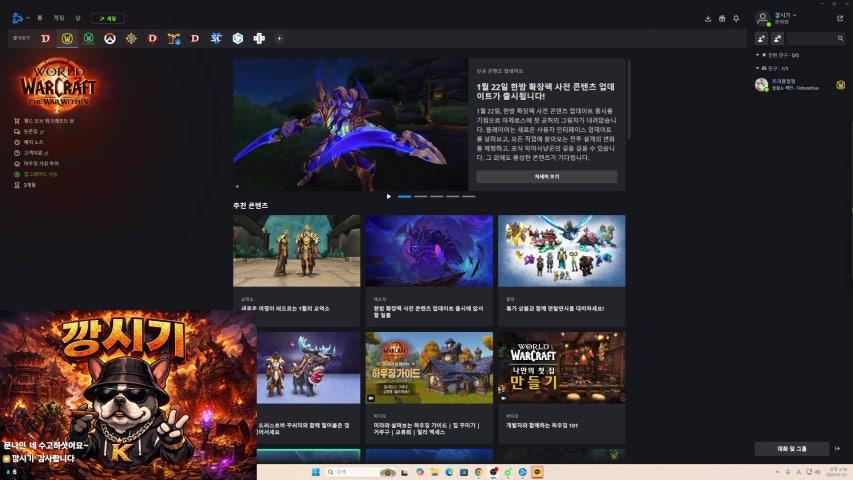Open the gift box icon
Image resolution: width=853 pixels, height=480 pixels.
(x=722, y=18)
